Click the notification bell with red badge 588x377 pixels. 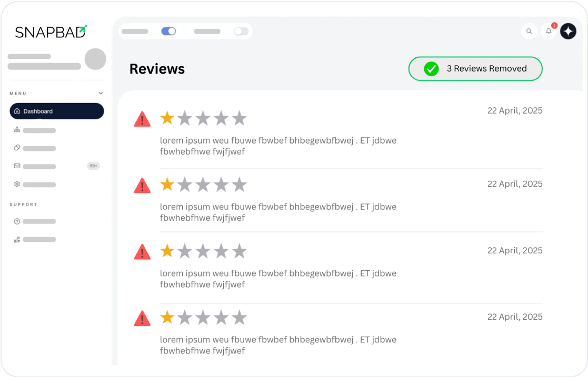pos(549,32)
